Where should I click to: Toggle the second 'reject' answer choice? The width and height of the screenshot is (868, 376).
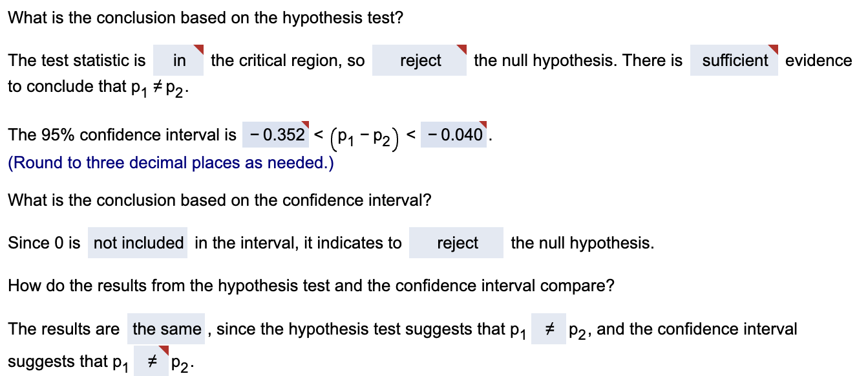456,243
